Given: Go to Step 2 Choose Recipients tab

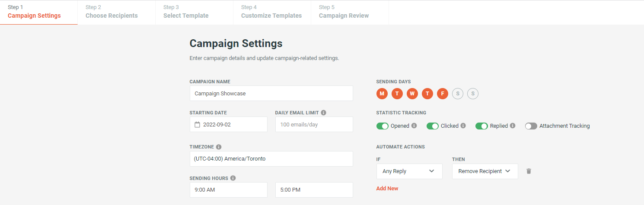Looking at the screenshot, I should [x=117, y=12].
